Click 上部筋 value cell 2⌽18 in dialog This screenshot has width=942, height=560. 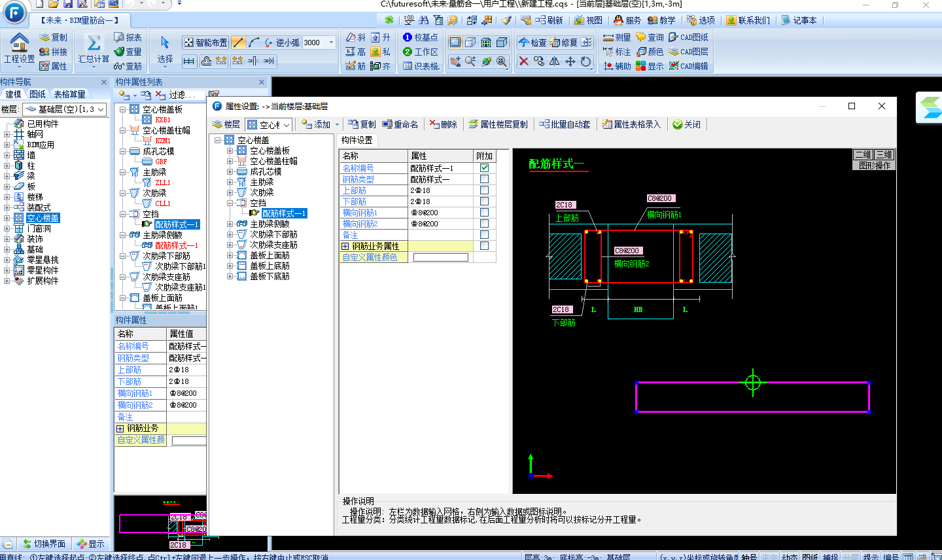440,190
